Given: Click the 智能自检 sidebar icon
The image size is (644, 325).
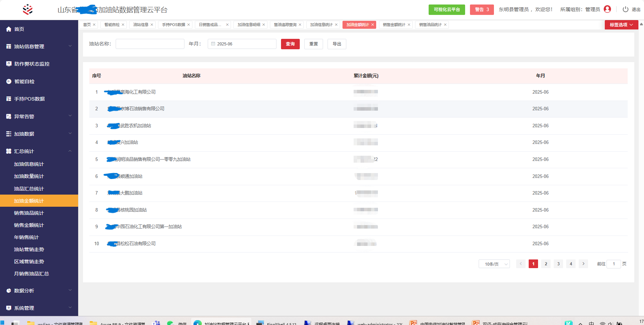Looking at the screenshot, I should coord(9,82).
